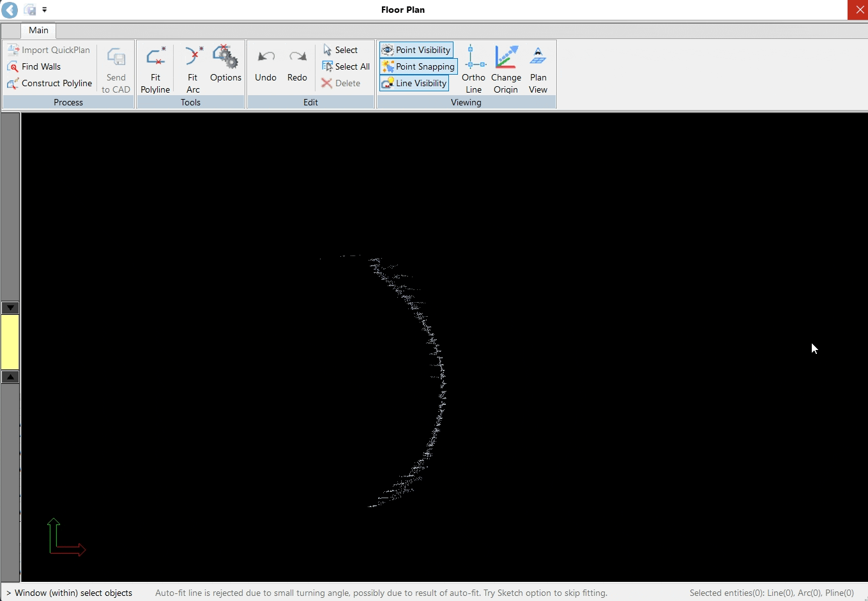Choose Select All in Edit group
Screen dimensions: 868x601
coord(346,66)
